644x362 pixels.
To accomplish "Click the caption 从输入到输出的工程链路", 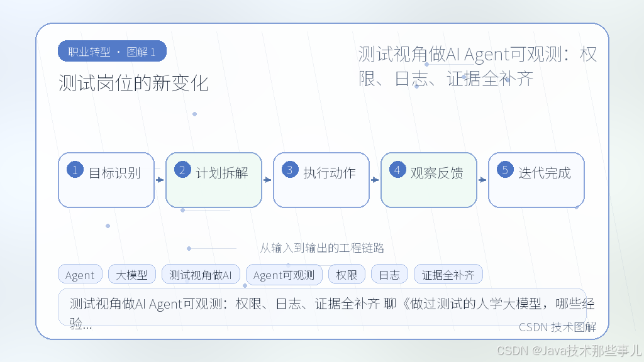I will pos(322,248).
